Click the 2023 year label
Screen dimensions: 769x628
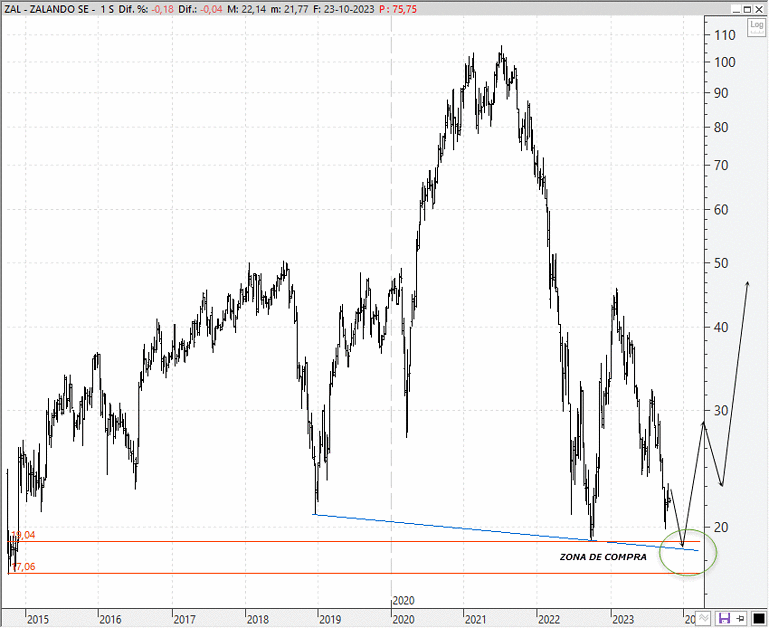click(x=623, y=620)
